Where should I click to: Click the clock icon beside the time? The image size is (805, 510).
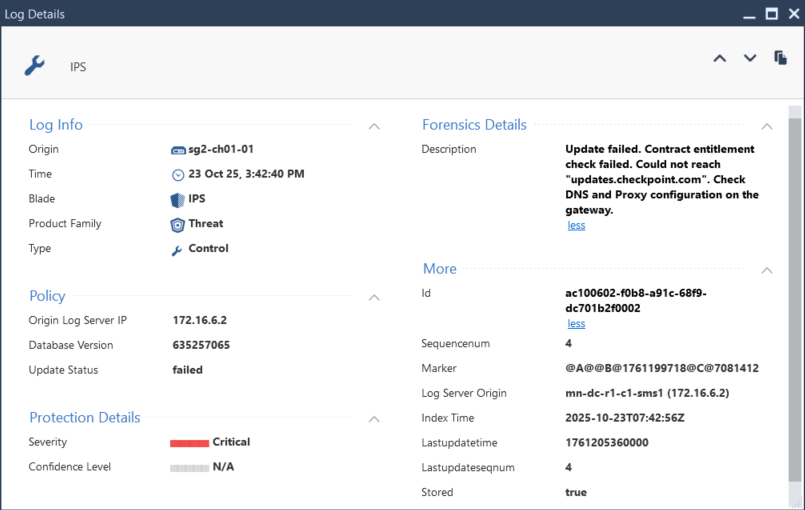tap(178, 175)
